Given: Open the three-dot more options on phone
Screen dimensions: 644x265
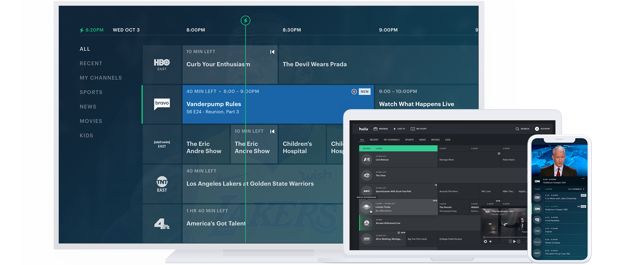Looking at the screenshot, I should point(583,178).
